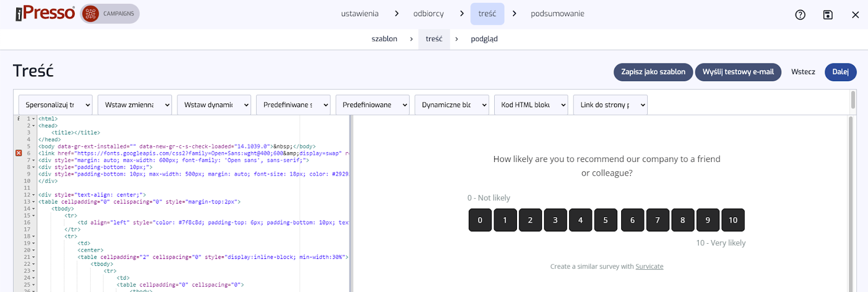This screenshot has width=868, height=292.
Task: Select score 4 in survey preview
Action: [580, 220]
